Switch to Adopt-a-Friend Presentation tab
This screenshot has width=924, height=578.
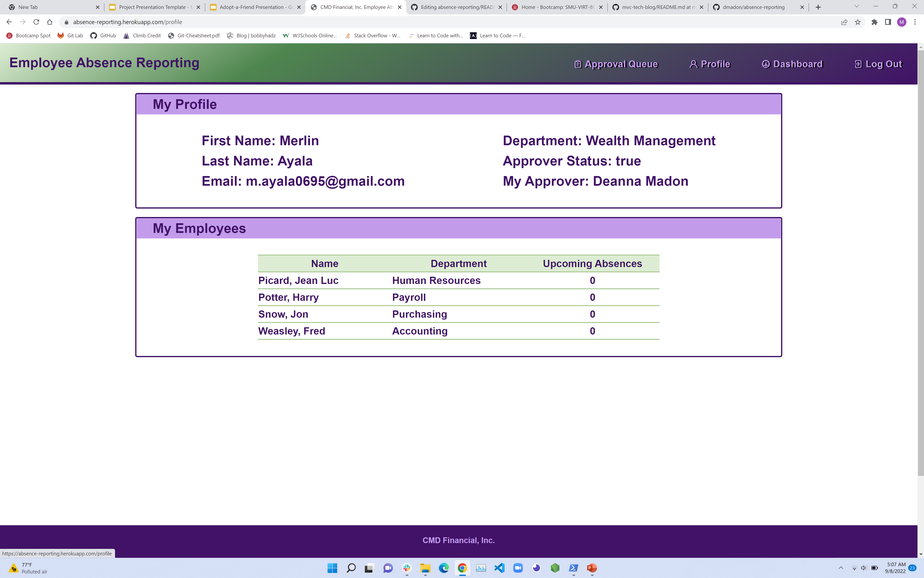(x=255, y=7)
